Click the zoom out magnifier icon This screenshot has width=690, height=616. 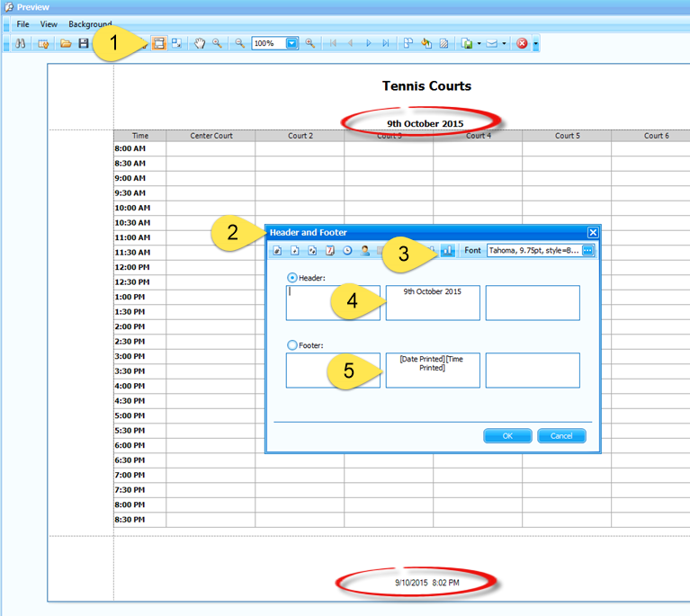(x=240, y=43)
